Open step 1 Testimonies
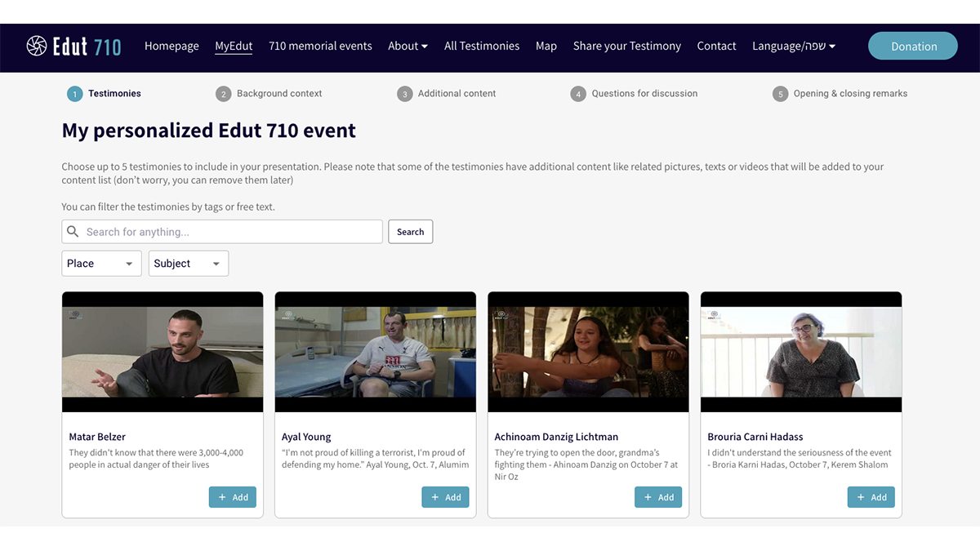 [x=104, y=94]
